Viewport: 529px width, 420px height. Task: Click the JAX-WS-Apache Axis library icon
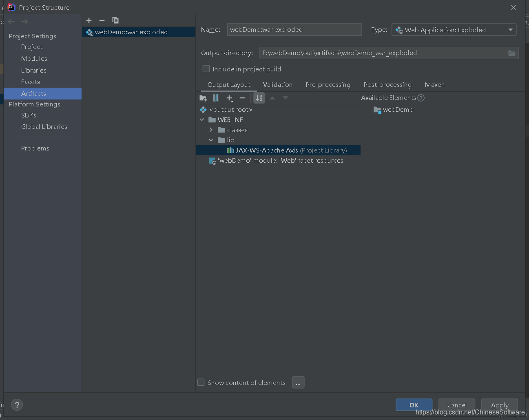point(230,150)
